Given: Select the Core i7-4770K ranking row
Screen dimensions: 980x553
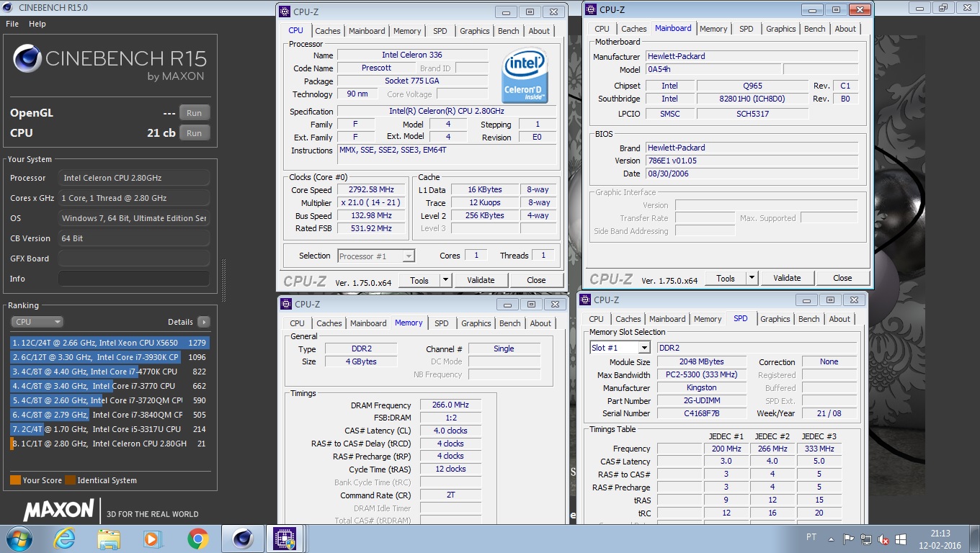Looking at the screenshot, I should click(110, 372).
